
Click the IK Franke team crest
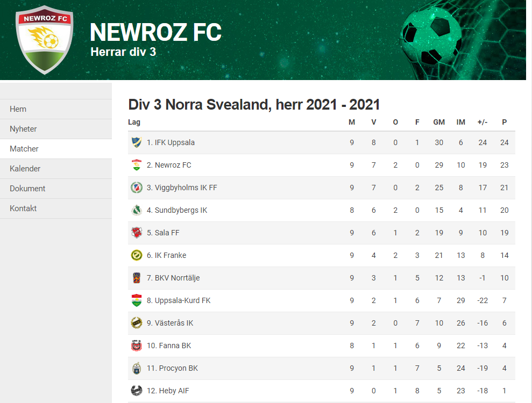point(137,255)
